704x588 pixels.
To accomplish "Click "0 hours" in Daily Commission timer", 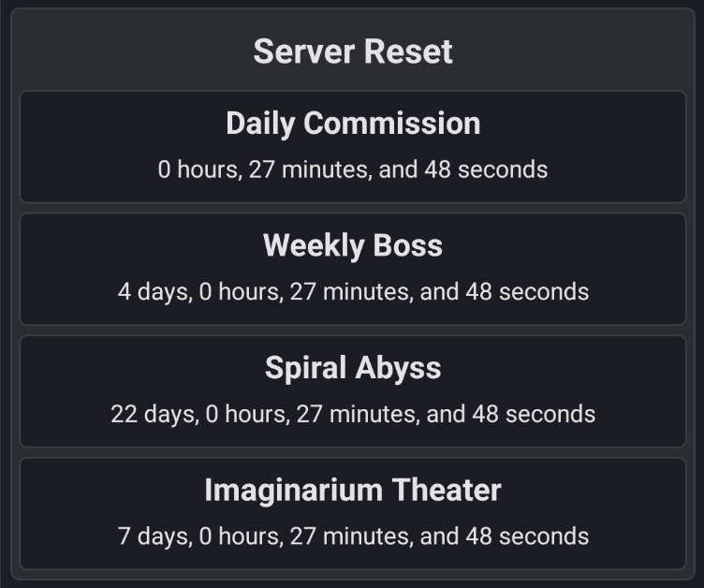I will point(199,169).
